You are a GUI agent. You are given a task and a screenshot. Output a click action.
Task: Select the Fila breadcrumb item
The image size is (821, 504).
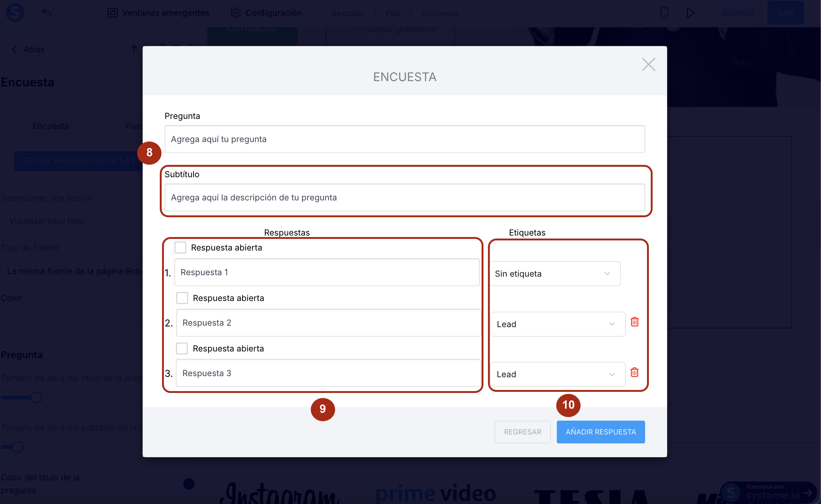[x=392, y=13]
